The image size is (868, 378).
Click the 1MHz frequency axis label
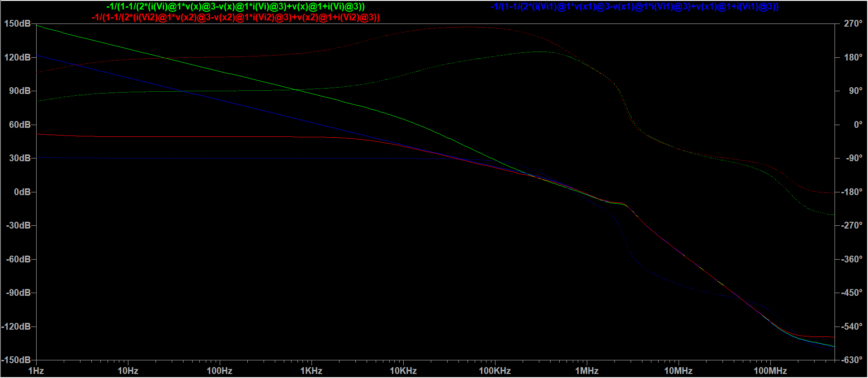(x=587, y=371)
